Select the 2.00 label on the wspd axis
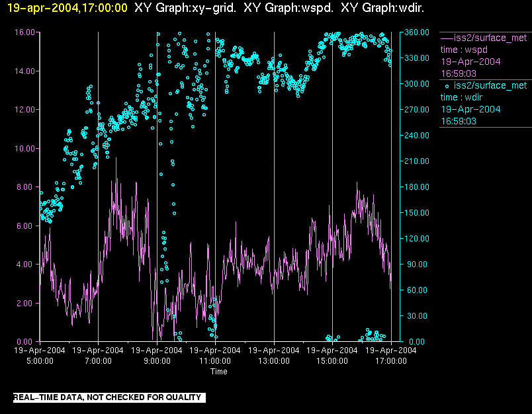This screenshot has height=414, width=532. click(x=26, y=303)
